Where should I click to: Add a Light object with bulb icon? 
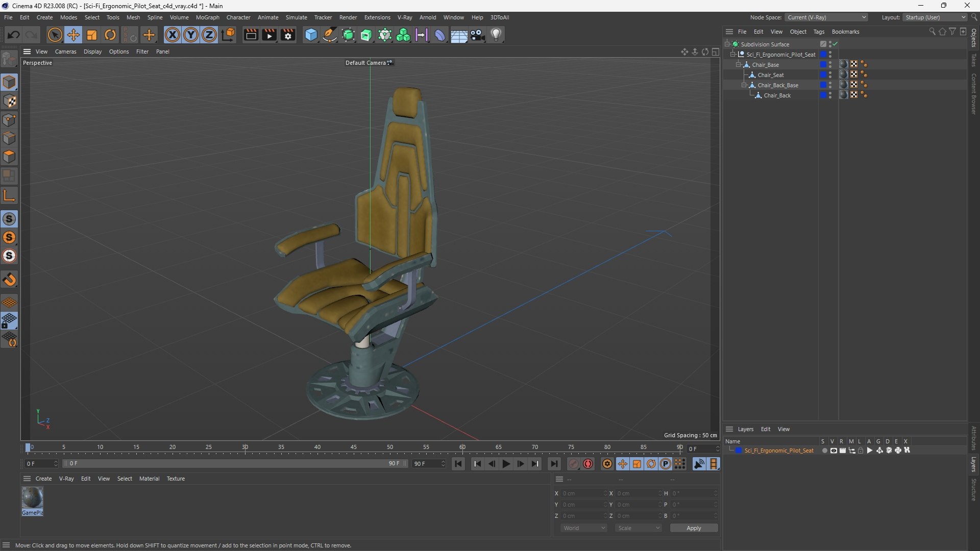point(496,35)
